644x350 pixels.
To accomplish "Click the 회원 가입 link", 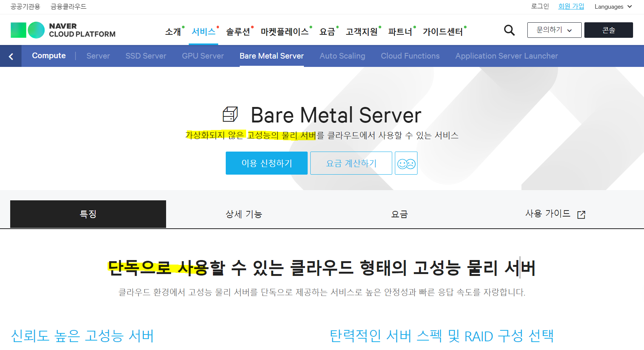I will tap(571, 6).
